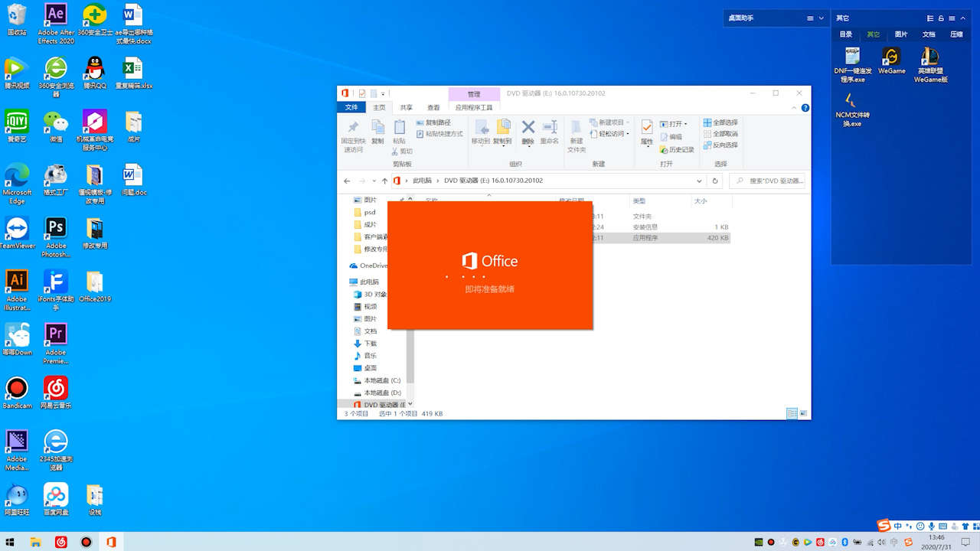Switch to the 应用程序工具 tab

pyautogui.click(x=474, y=108)
